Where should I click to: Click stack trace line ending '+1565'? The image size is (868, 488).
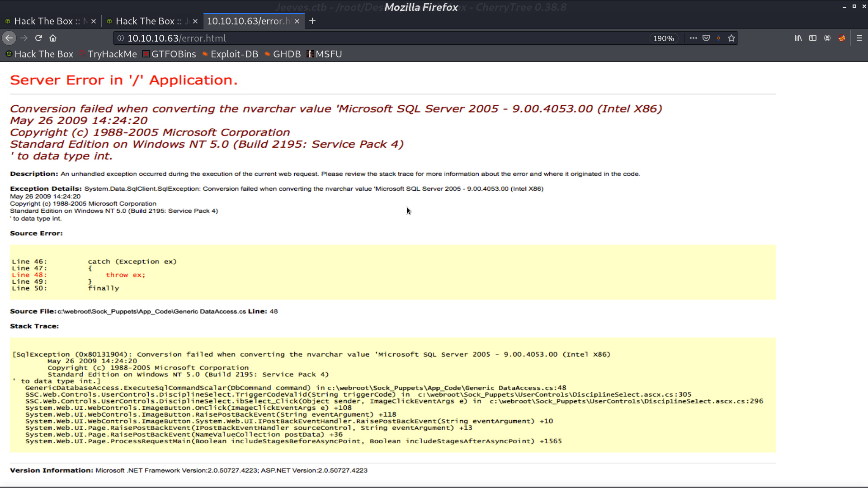[x=293, y=441]
